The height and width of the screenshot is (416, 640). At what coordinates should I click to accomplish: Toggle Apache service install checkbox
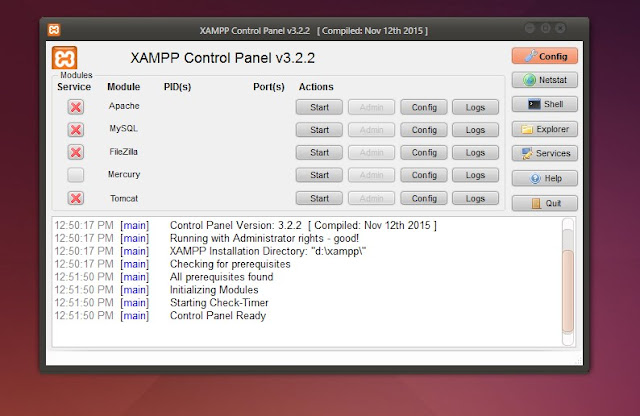click(x=76, y=107)
